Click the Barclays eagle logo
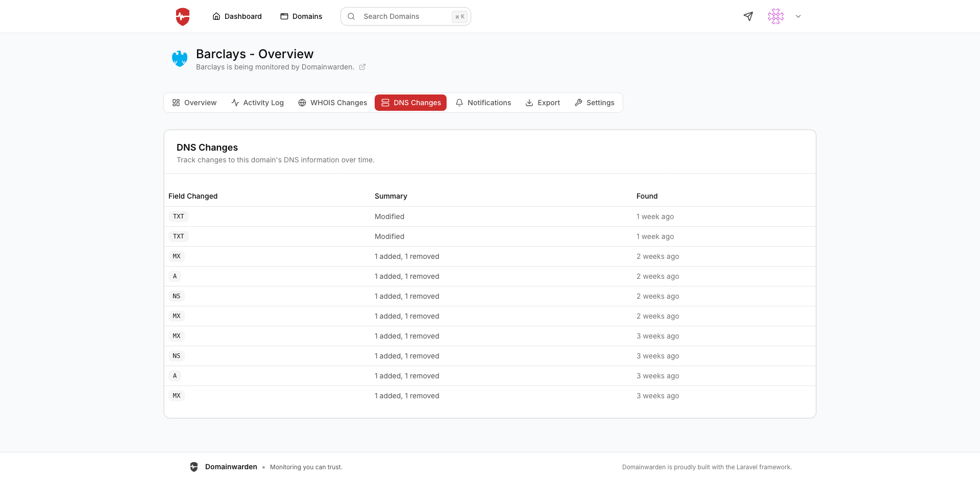This screenshot has height=481, width=980. 180,59
